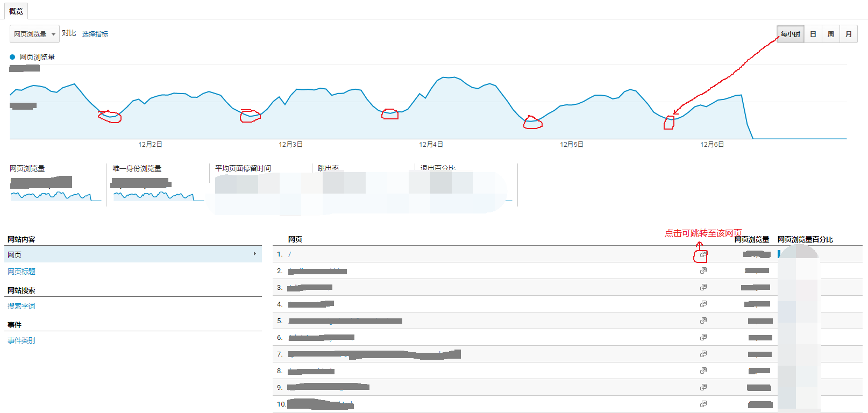Select the 网页 row under 网站内容

pyautogui.click(x=133, y=254)
